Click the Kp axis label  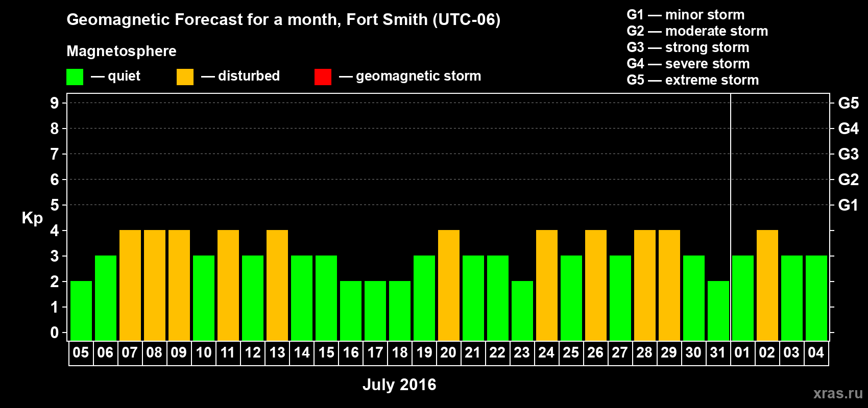[32, 218]
